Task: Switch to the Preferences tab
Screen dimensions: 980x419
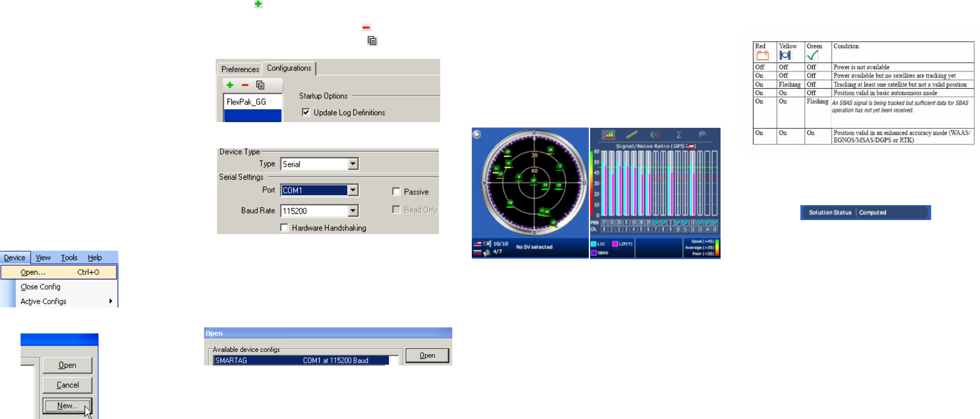Action: pyautogui.click(x=240, y=69)
